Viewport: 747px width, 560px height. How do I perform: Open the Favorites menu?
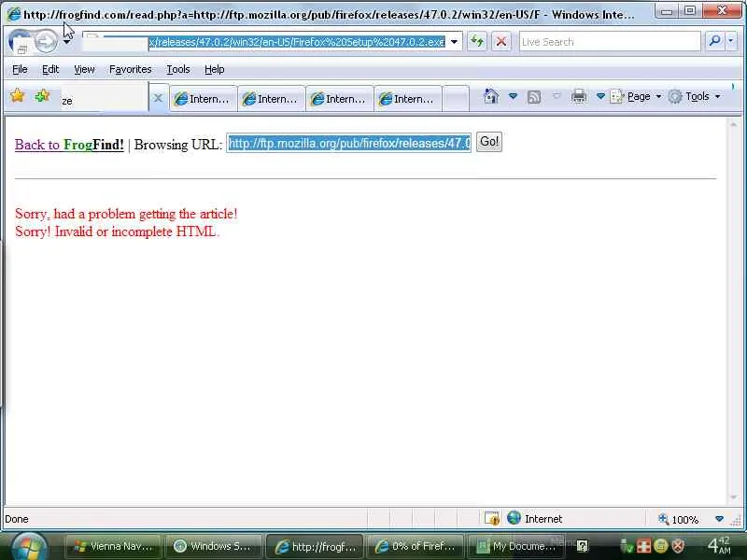click(131, 69)
